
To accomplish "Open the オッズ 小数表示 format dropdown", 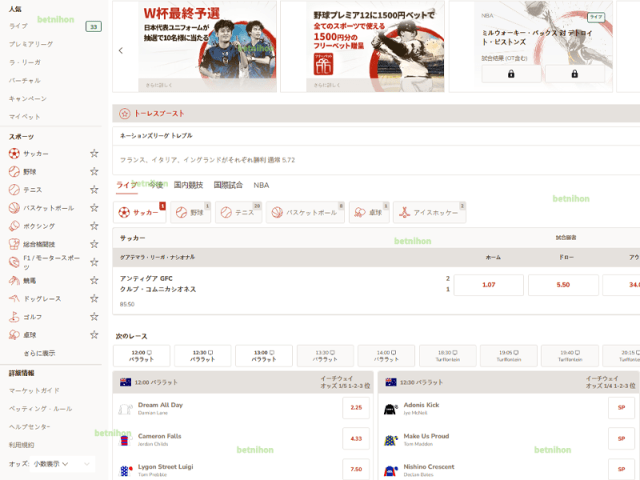I will pyautogui.click(x=62, y=464).
